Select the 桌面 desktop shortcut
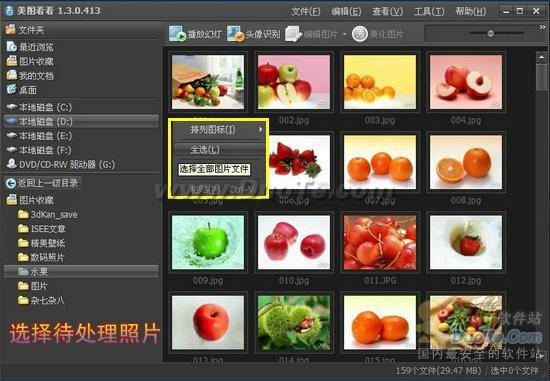Viewport: 550px width, 381px height. (22, 90)
